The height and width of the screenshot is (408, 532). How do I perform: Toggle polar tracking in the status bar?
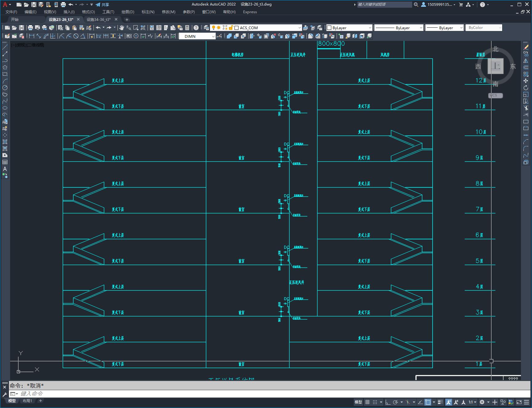click(396, 402)
